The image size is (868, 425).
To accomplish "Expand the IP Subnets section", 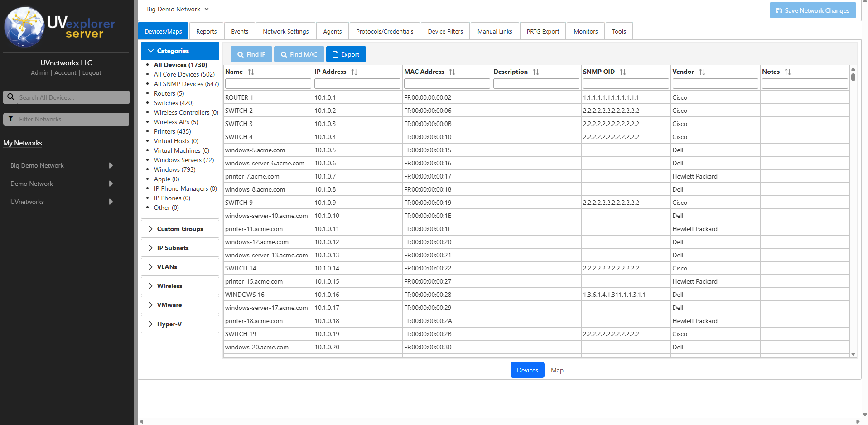I will point(180,248).
